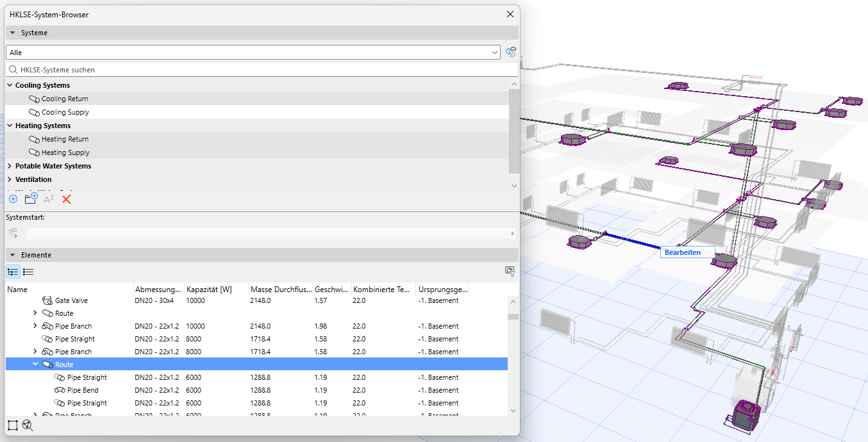The width and height of the screenshot is (868, 442).
Task: Click the new system plus-circle icon
Action: (13, 199)
